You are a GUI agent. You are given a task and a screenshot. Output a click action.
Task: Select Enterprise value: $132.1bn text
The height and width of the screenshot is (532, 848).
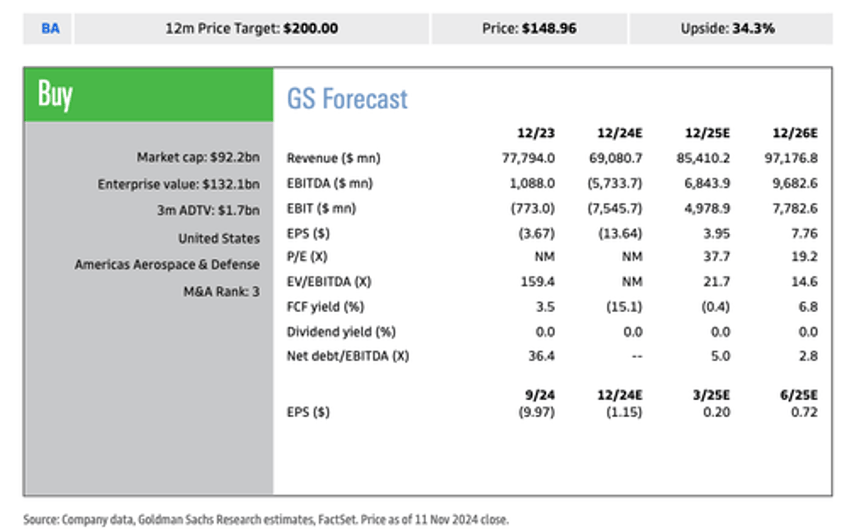(178, 184)
